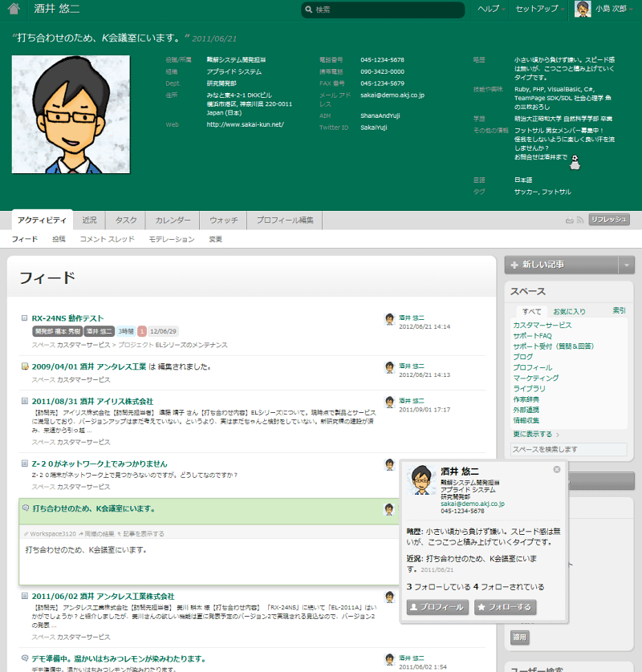642x672 pixels.
Task: Click the フォローする star button
Action: (x=505, y=607)
